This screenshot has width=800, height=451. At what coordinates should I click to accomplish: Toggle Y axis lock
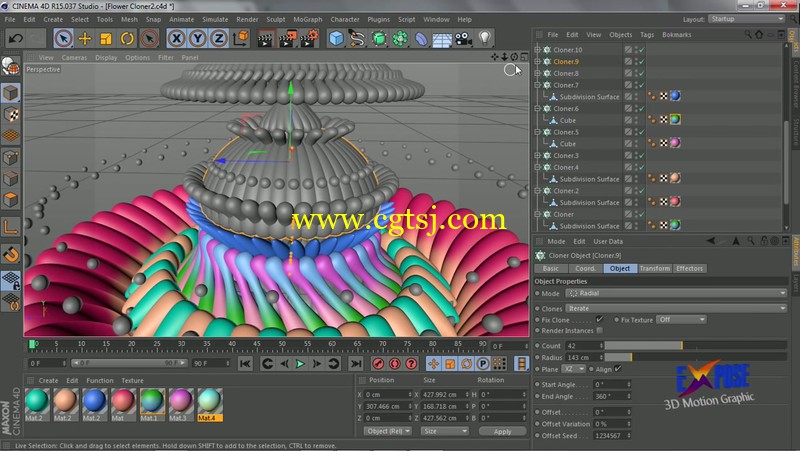(x=197, y=38)
